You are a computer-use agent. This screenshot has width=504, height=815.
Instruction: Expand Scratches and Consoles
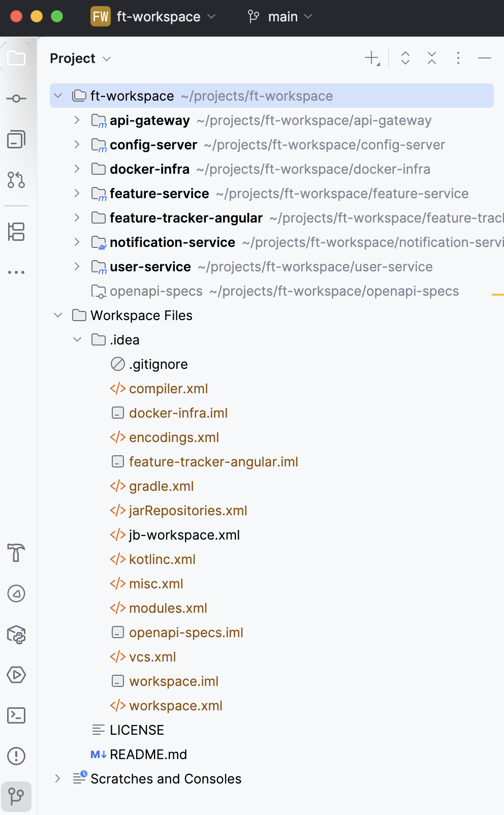[x=57, y=779]
